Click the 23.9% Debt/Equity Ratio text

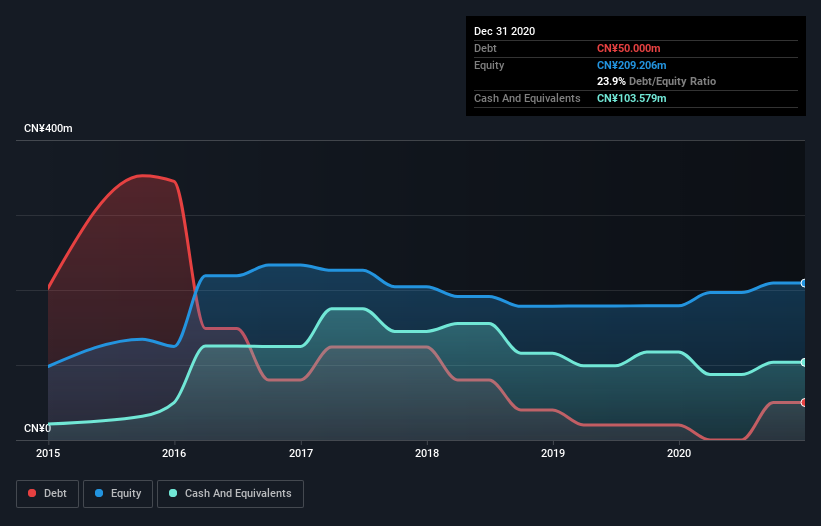coord(657,81)
